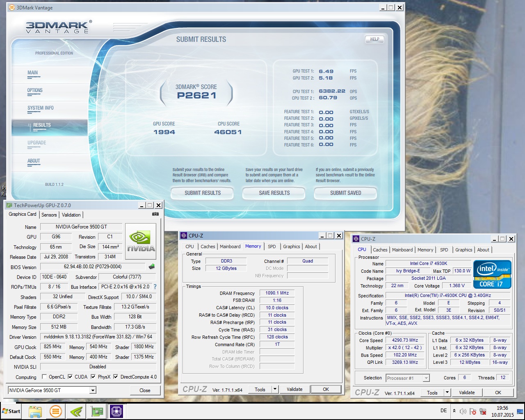Viewport: 525px width, 420px height.
Task: Click the GPU score 1994
Action: coord(164,132)
